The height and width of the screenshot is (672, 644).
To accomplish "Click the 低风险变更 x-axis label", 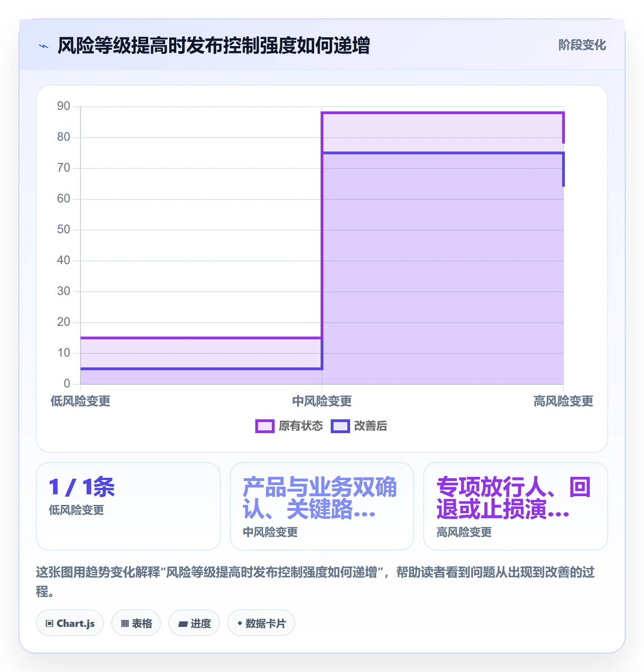I will [x=80, y=401].
